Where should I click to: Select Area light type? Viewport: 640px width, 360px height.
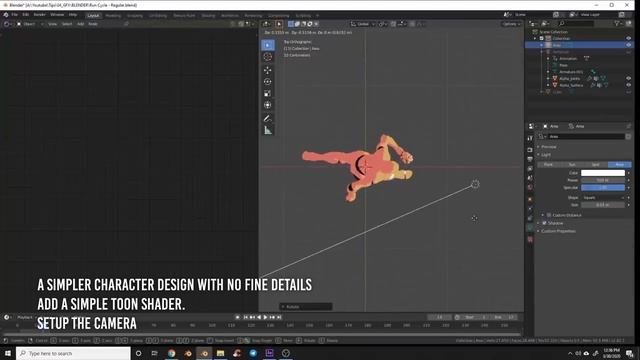[620, 164]
